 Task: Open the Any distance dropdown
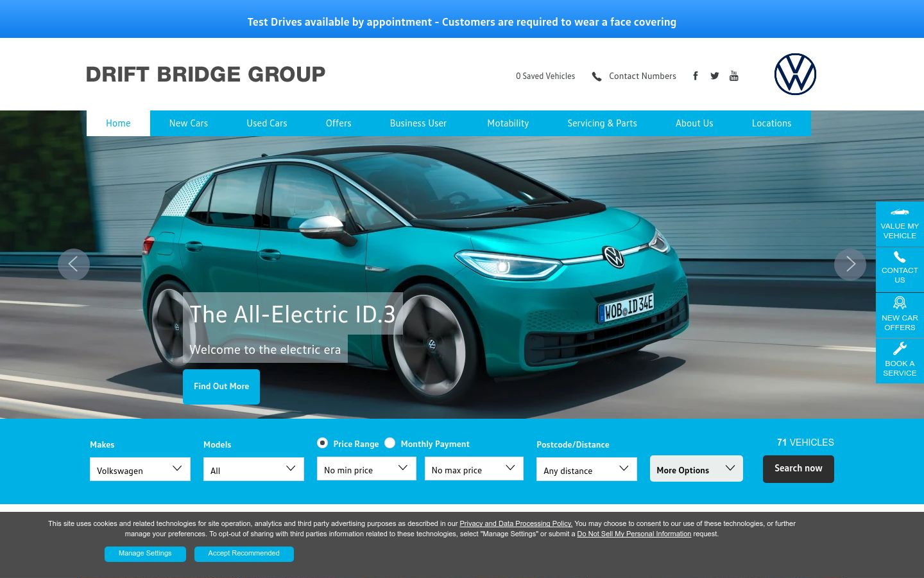586,469
